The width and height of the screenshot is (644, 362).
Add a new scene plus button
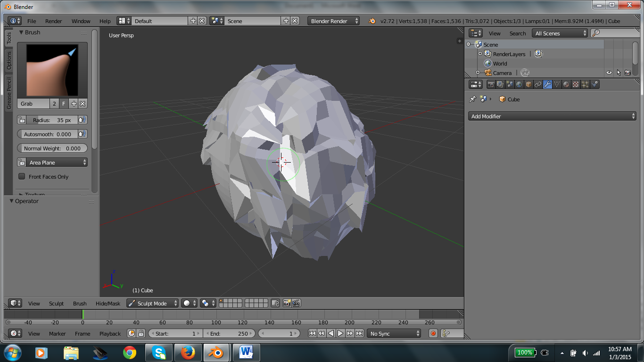(286, 21)
